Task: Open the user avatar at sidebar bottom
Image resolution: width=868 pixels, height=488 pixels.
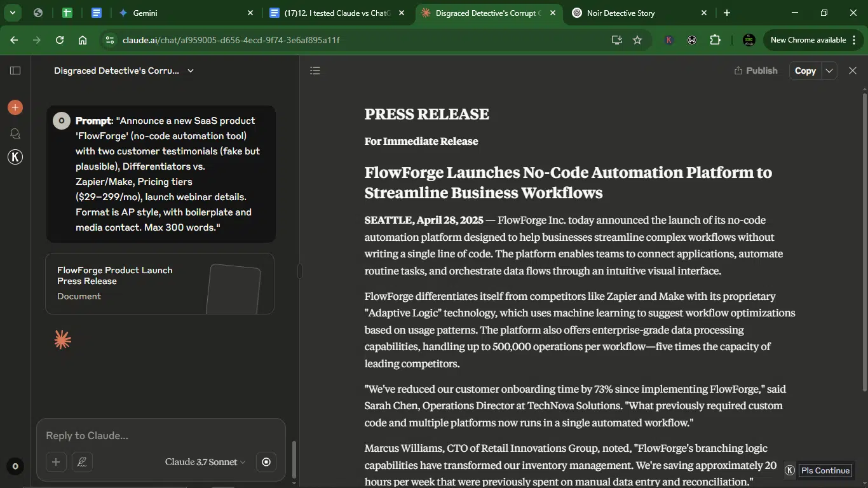Action: [15, 466]
